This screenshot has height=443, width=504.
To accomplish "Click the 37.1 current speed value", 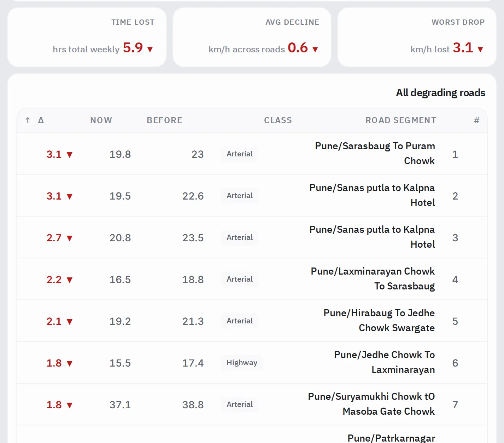I will pos(120,405).
